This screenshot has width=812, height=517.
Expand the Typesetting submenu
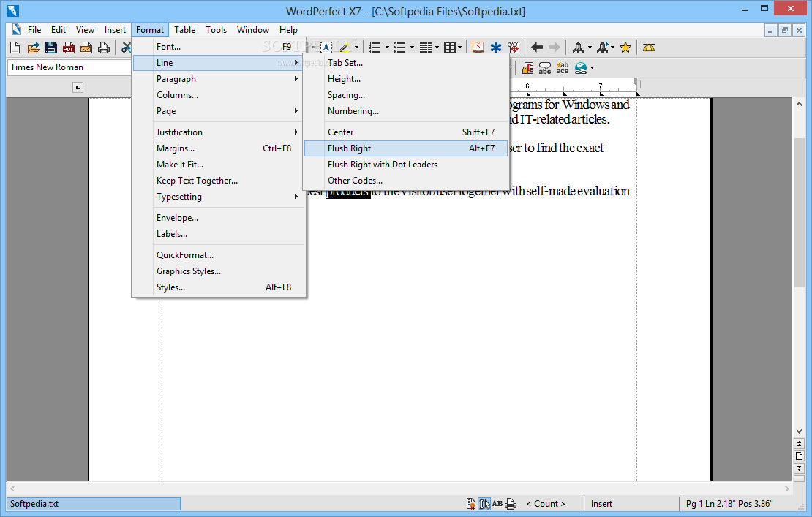coord(219,197)
